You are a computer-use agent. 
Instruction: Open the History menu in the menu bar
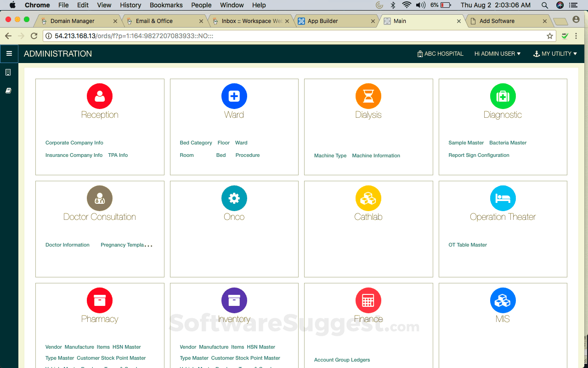tap(130, 5)
